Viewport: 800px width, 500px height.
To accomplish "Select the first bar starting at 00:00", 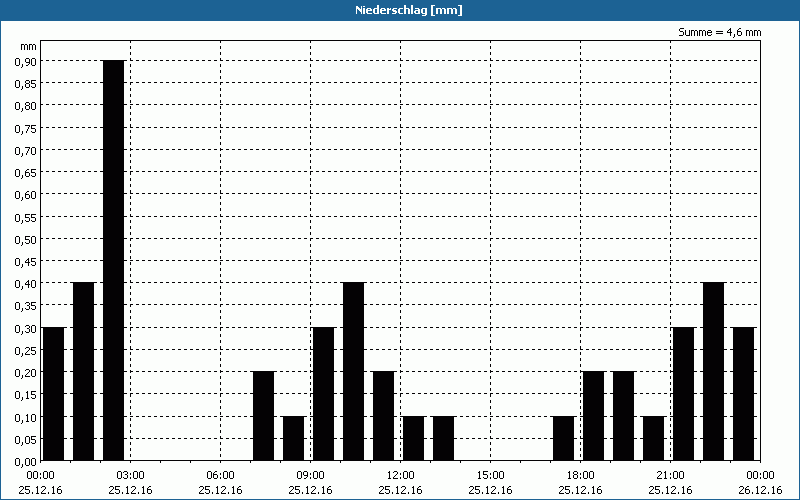I will [x=54, y=393].
